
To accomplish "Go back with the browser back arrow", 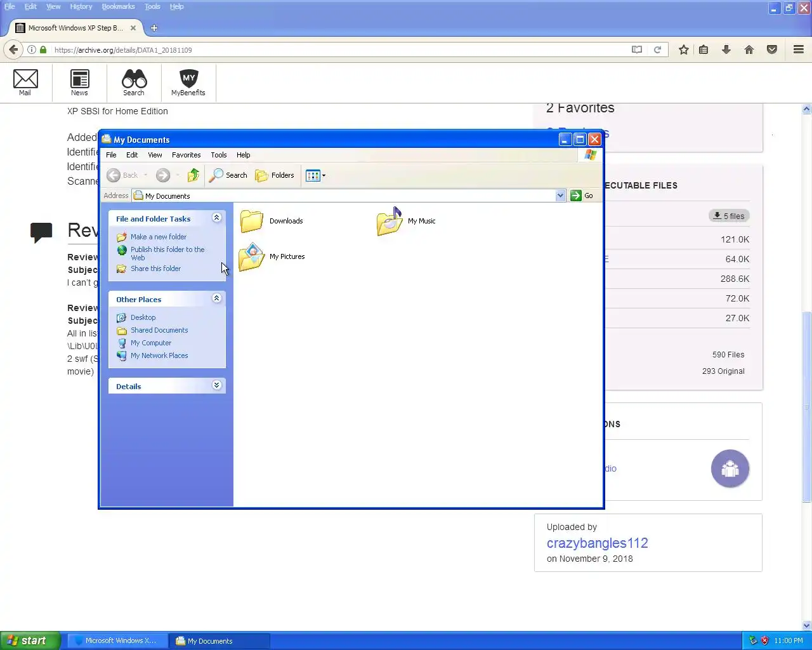I will click(13, 50).
